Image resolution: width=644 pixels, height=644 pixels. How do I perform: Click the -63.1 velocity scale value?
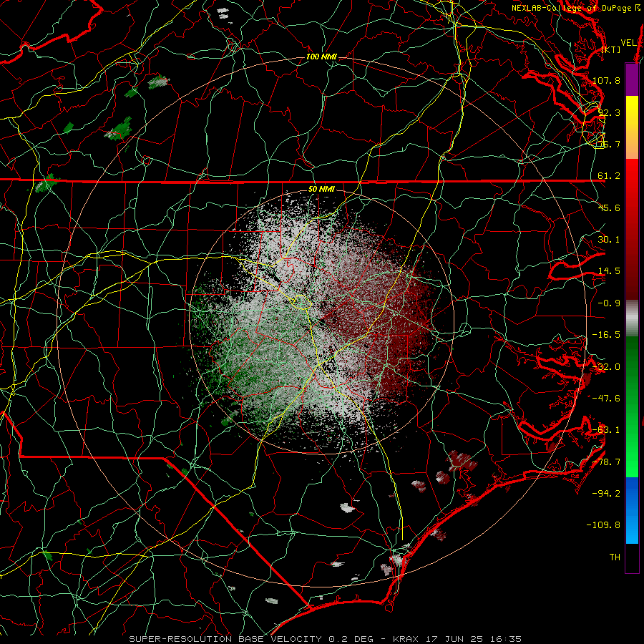[x=606, y=430]
